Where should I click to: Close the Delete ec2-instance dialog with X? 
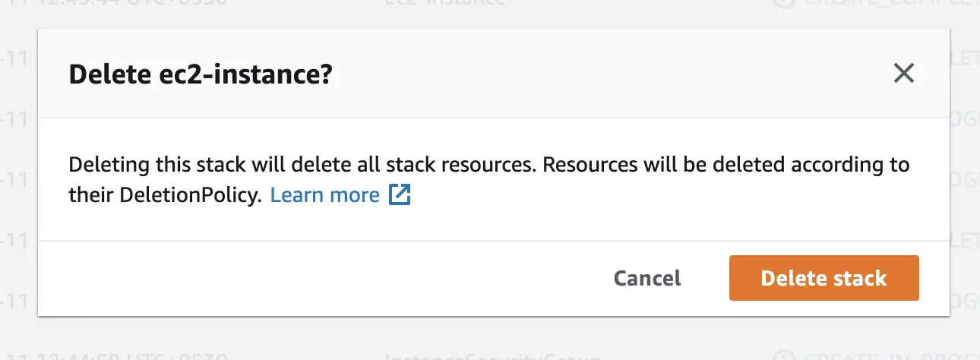(x=903, y=74)
